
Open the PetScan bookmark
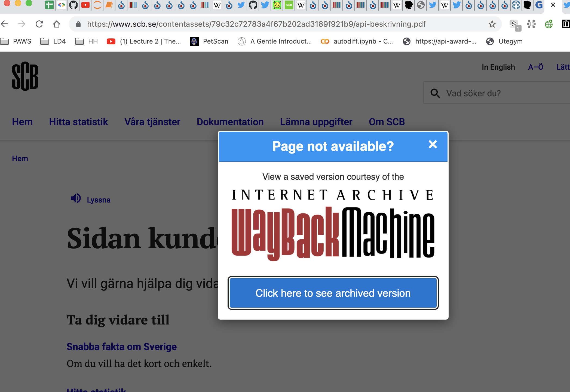tap(209, 41)
